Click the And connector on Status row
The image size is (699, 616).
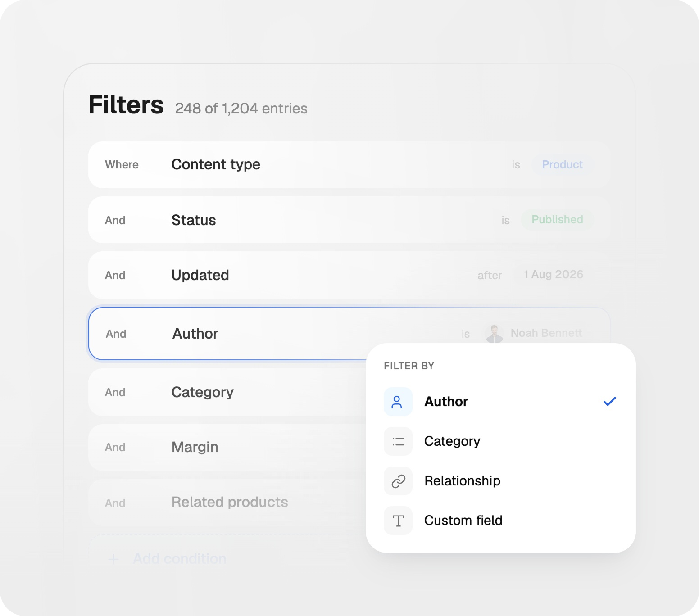click(115, 220)
